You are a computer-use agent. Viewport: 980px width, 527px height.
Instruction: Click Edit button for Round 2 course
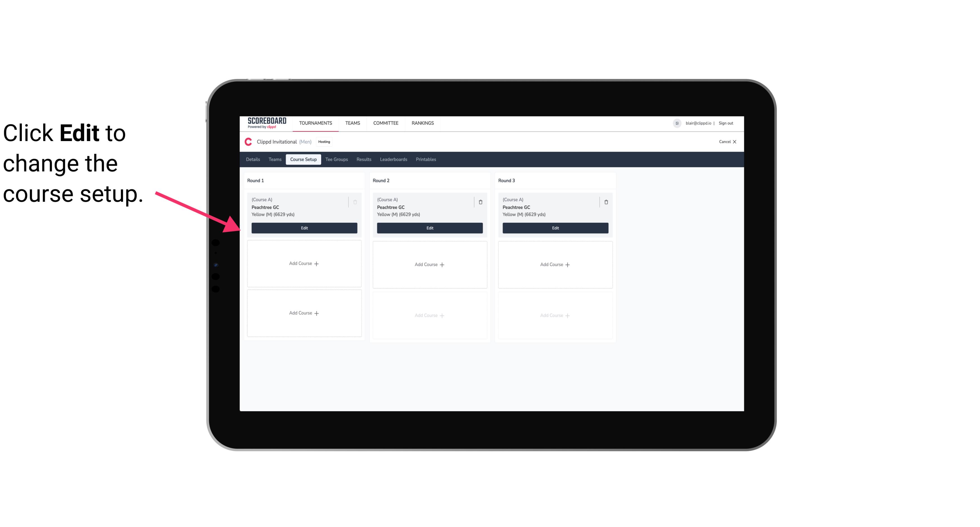430,227
